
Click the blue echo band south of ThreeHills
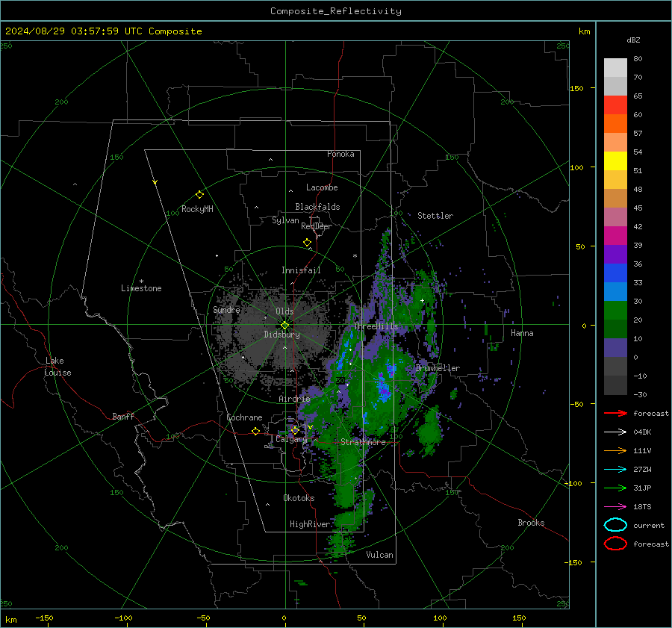click(x=343, y=357)
